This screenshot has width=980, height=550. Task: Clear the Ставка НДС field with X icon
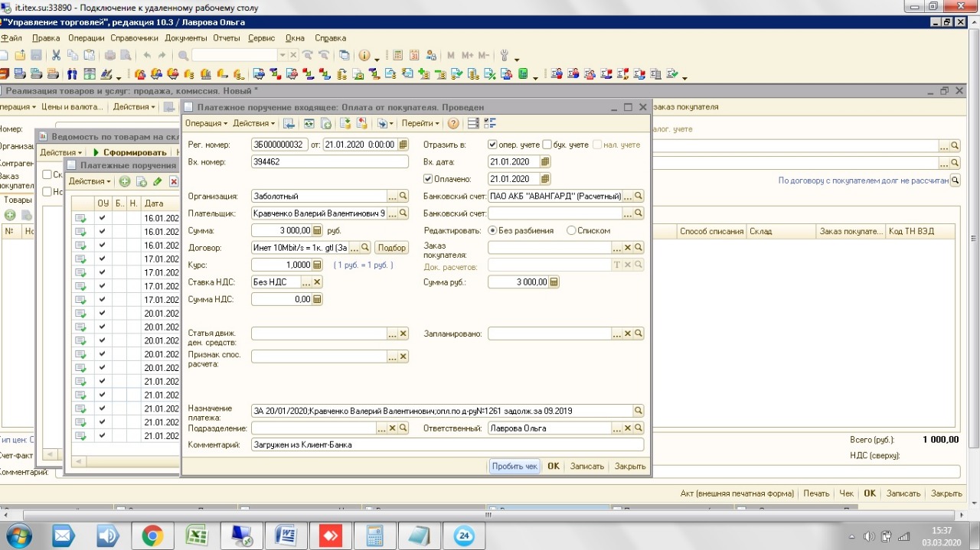[x=318, y=282]
